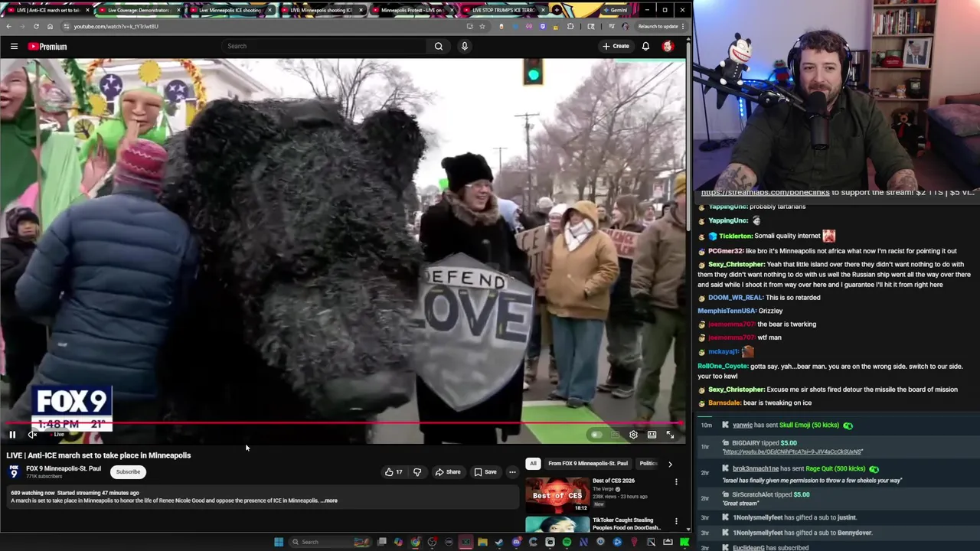Pause the live video
The image size is (980, 551).
click(x=12, y=435)
